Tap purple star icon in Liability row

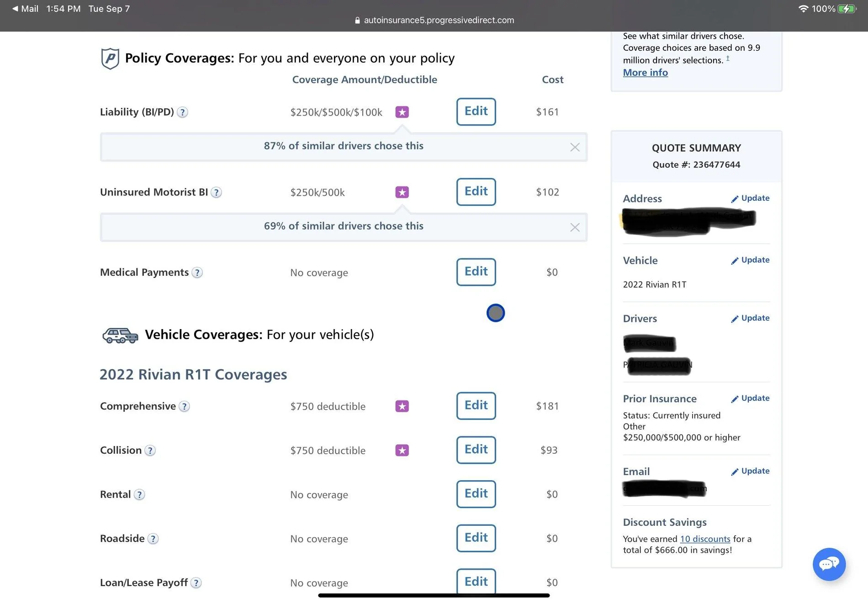click(402, 112)
